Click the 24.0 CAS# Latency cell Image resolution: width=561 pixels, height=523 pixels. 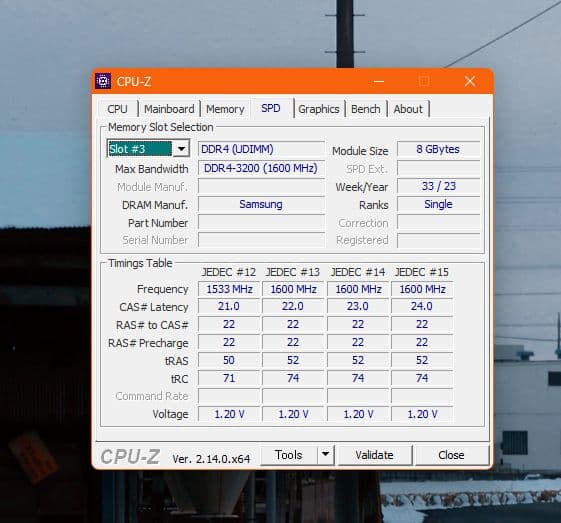pyautogui.click(x=422, y=306)
